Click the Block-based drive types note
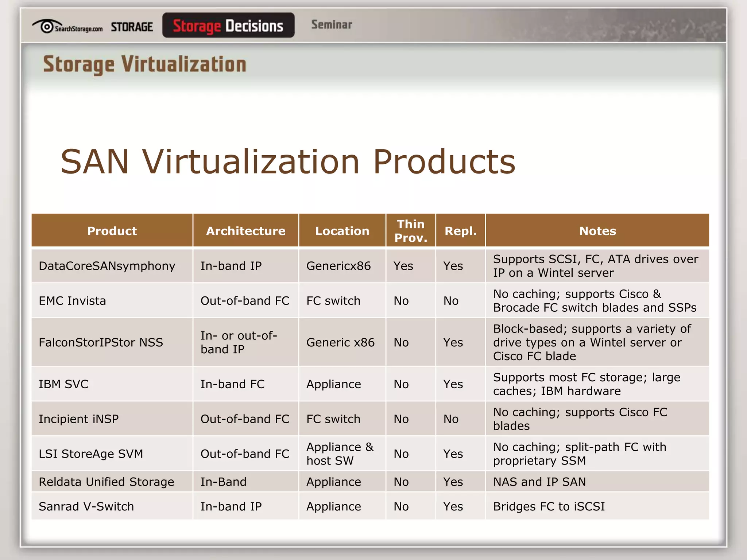This screenshot has height=560, width=747. [x=597, y=342]
